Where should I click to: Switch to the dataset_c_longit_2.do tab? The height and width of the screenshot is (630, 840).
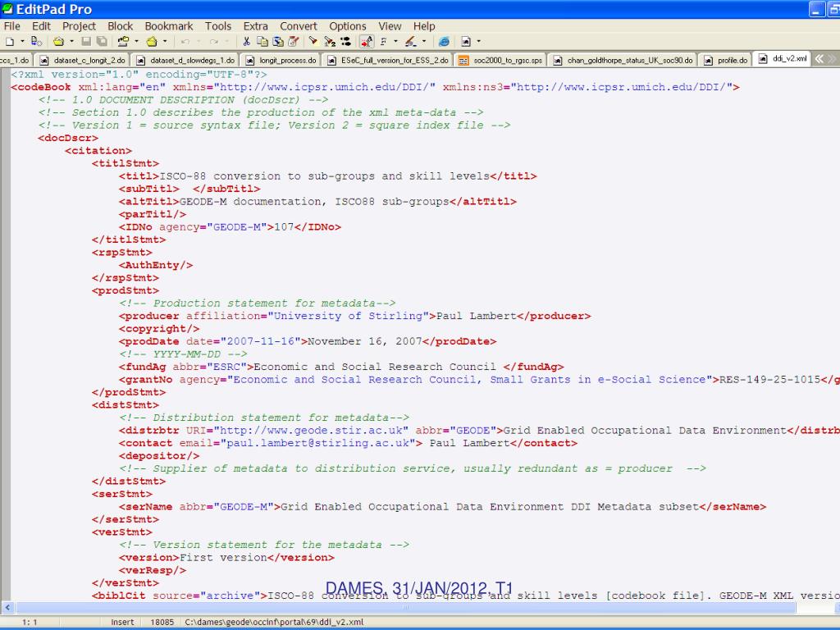83,60
